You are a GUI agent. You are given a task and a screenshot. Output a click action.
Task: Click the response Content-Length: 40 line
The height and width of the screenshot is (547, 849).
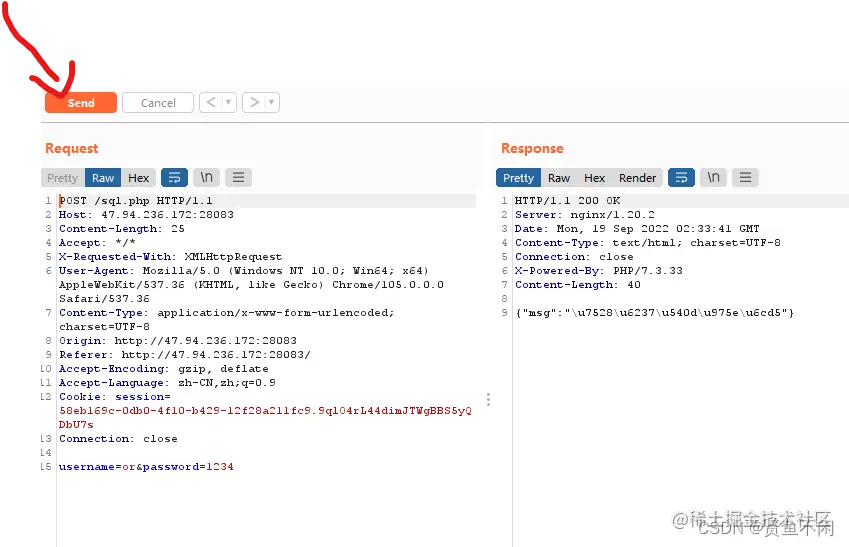point(578,285)
